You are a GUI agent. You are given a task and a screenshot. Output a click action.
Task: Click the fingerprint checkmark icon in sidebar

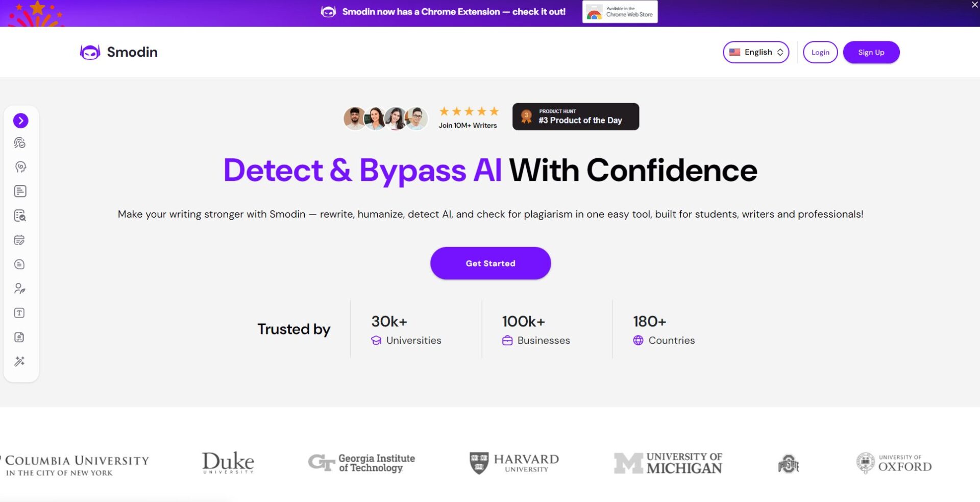click(x=20, y=143)
